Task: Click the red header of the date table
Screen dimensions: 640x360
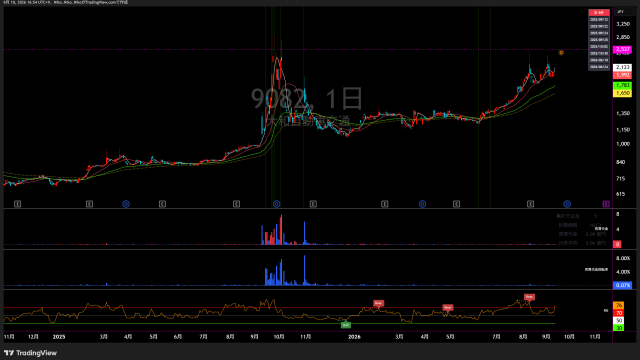Action: click(x=599, y=13)
